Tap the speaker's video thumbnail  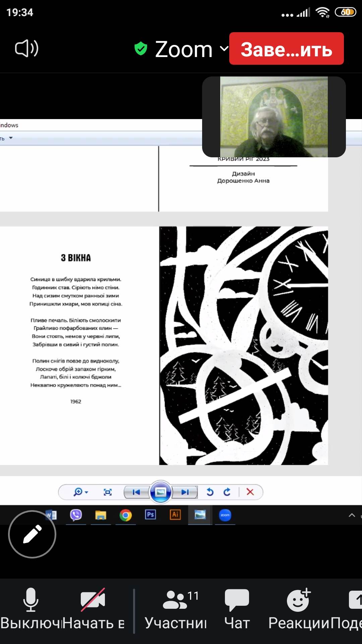[x=274, y=117]
